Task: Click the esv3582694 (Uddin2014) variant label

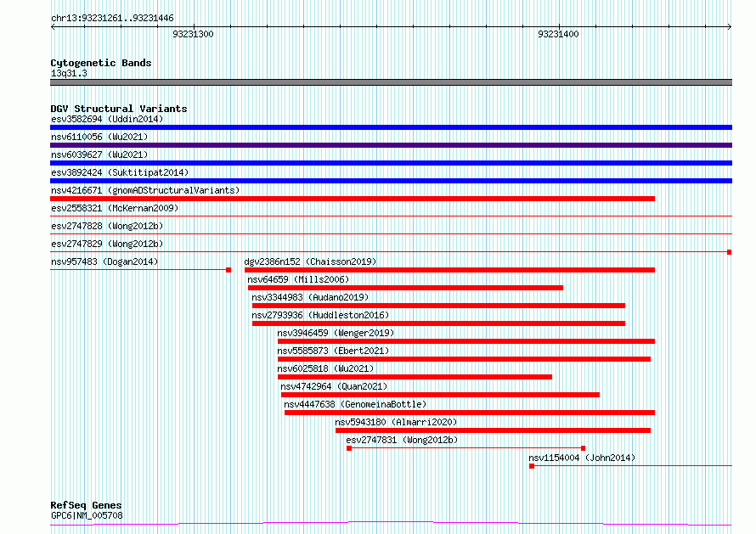Action: [107, 119]
